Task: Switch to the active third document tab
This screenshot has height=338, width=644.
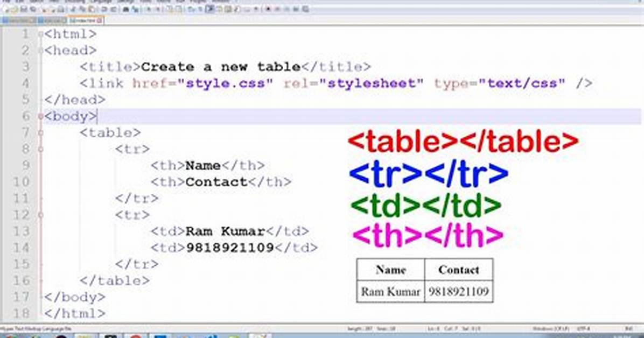Action: pyautogui.click(x=86, y=20)
